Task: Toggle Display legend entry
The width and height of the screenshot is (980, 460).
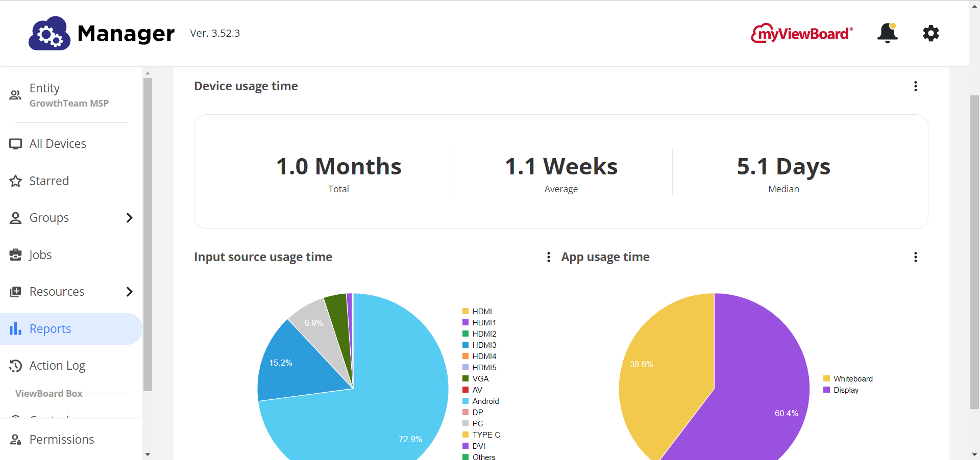Action: [841, 390]
